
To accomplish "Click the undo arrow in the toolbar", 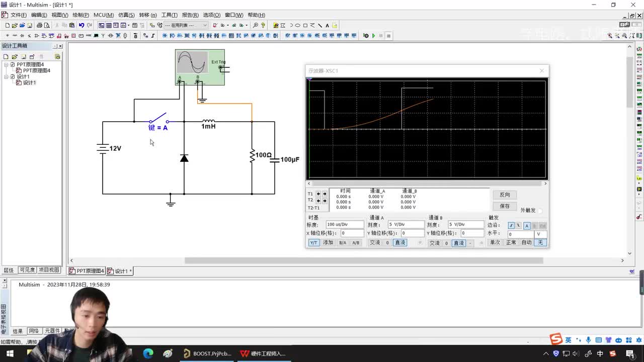I will (81, 25).
